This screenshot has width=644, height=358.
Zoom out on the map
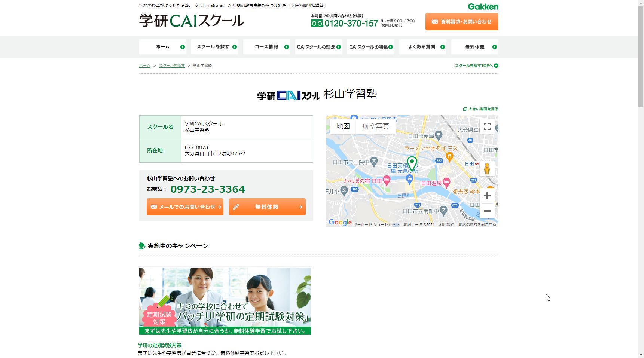(x=487, y=211)
